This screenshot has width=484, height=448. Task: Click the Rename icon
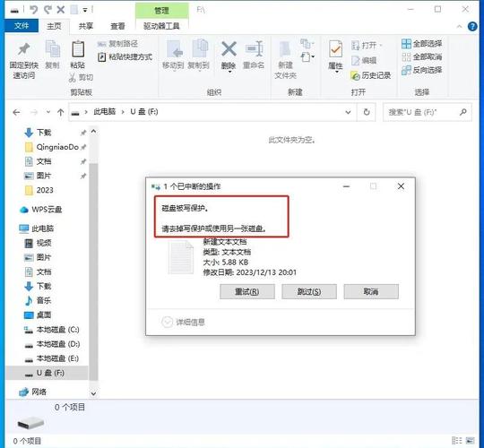click(x=254, y=48)
